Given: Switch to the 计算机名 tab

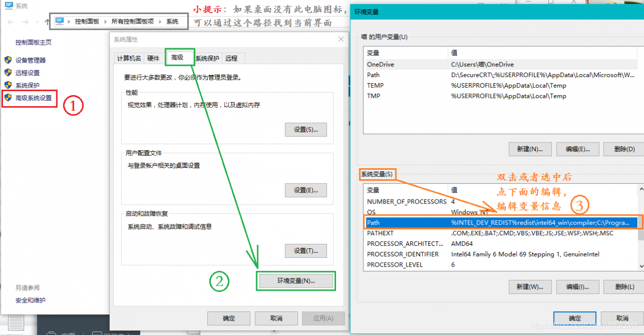Looking at the screenshot, I should coord(129,58).
